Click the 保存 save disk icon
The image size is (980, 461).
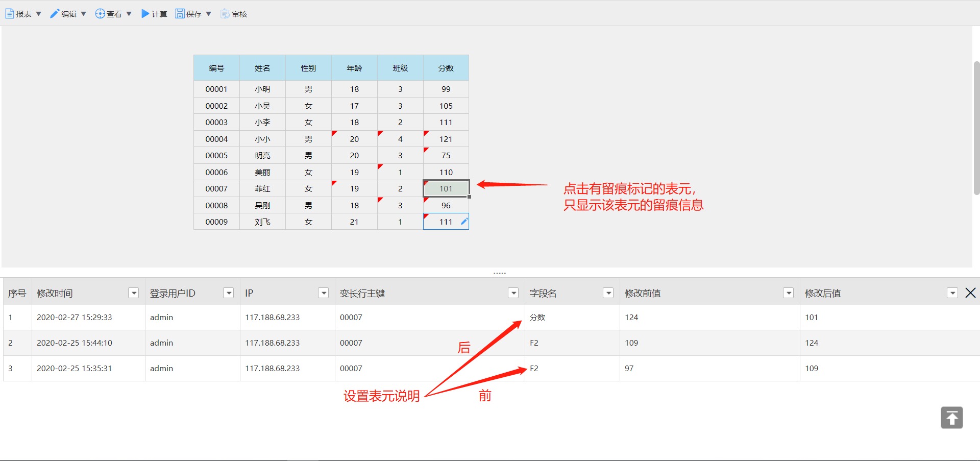click(180, 14)
